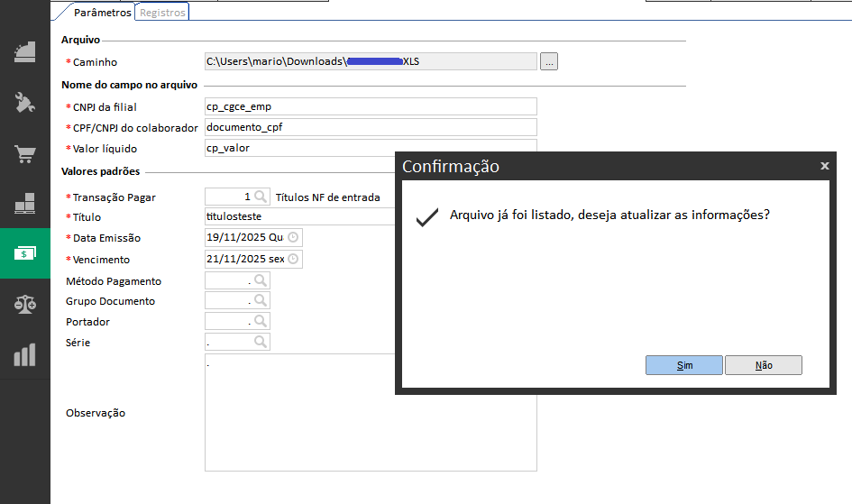Open the balance scales sidebar module
The width and height of the screenshot is (852, 504).
point(25,305)
